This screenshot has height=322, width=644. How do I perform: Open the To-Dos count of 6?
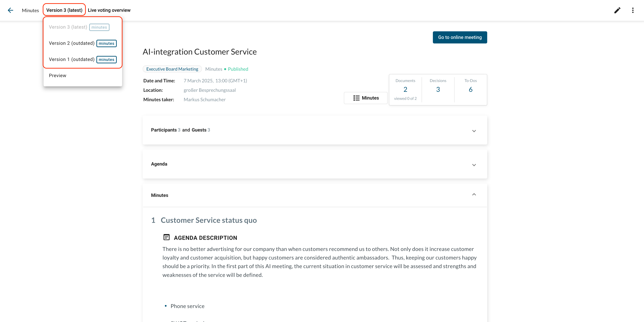click(470, 89)
